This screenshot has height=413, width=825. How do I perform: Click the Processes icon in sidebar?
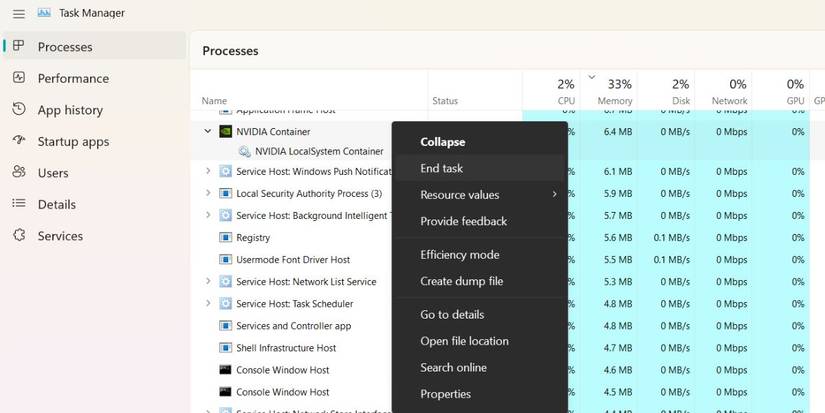(x=18, y=46)
